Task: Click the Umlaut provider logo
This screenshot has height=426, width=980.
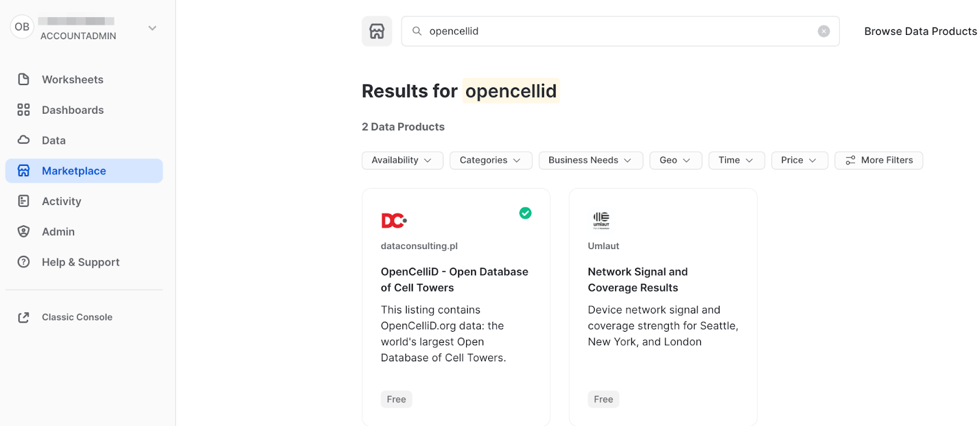Action: coord(601,220)
